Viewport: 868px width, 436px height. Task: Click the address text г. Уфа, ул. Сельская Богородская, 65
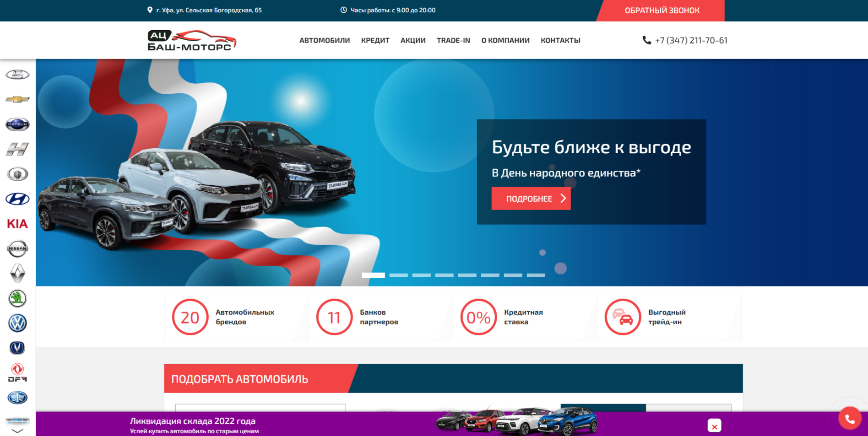pyautogui.click(x=209, y=10)
